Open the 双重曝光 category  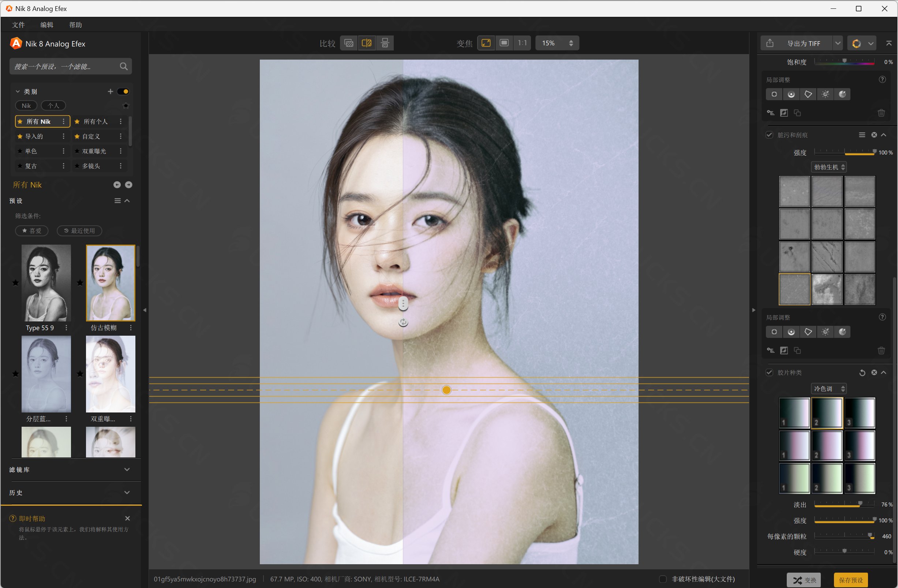click(x=94, y=151)
